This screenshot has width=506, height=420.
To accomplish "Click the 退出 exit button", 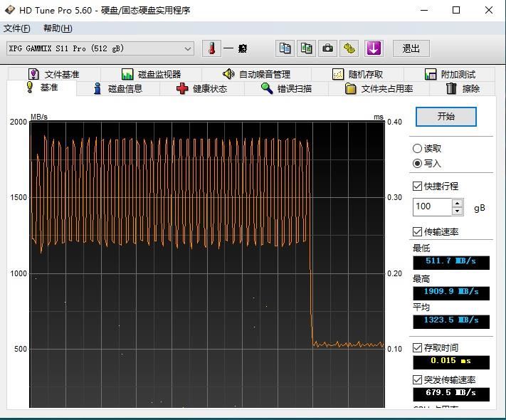I will 411,48.
